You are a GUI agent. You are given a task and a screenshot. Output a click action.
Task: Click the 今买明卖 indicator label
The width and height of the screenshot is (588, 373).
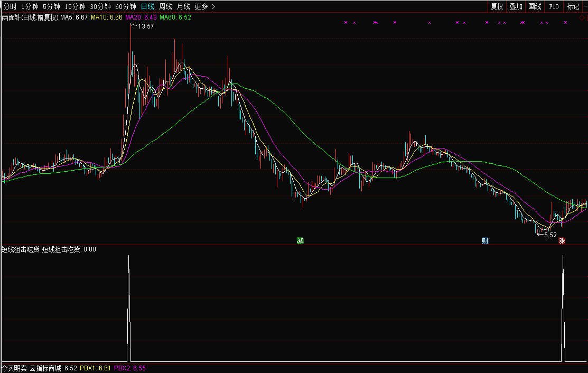(14, 368)
